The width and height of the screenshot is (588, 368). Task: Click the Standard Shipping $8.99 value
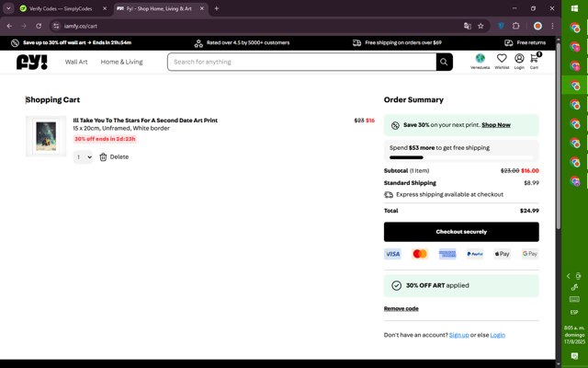(531, 183)
